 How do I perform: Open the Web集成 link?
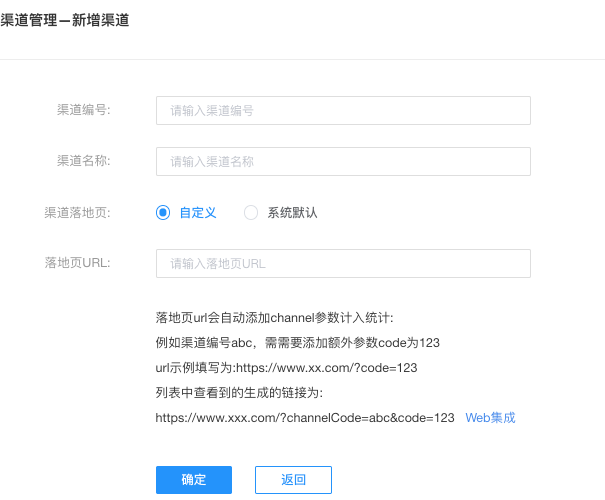click(490, 417)
